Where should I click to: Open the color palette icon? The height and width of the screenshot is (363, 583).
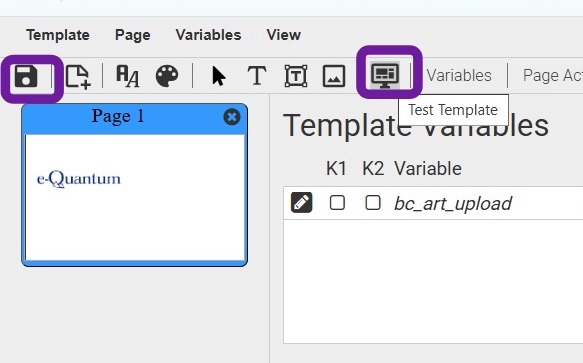tap(167, 76)
